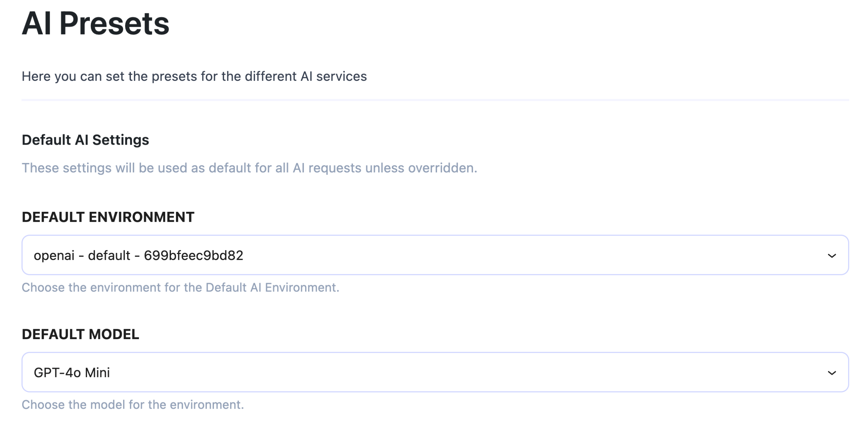Image resolution: width=868 pixels, height=425 pixels.
Task: Open the Default Environment dropdown
Action: coord(435,255)
